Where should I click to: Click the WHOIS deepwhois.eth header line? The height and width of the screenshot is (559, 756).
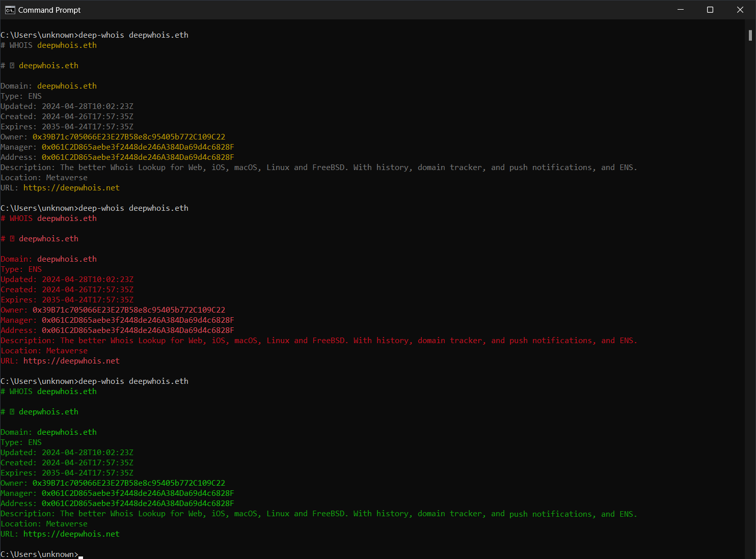tap(49, 45)
